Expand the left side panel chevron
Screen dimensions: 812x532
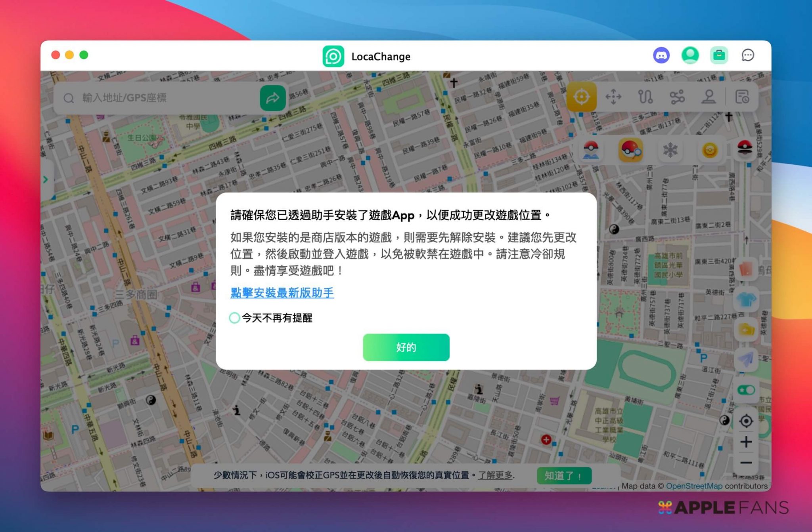click(x=46, y=179)
